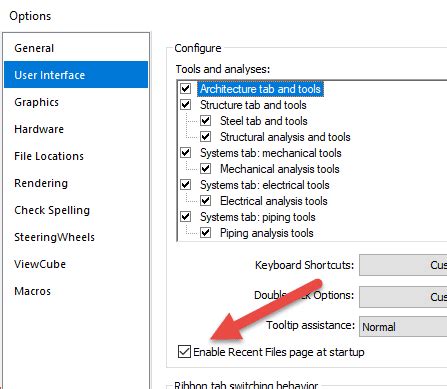
Task: Open the Tooltip assistance dropdown
Action: pyautogui.click(x=403, y=327)
